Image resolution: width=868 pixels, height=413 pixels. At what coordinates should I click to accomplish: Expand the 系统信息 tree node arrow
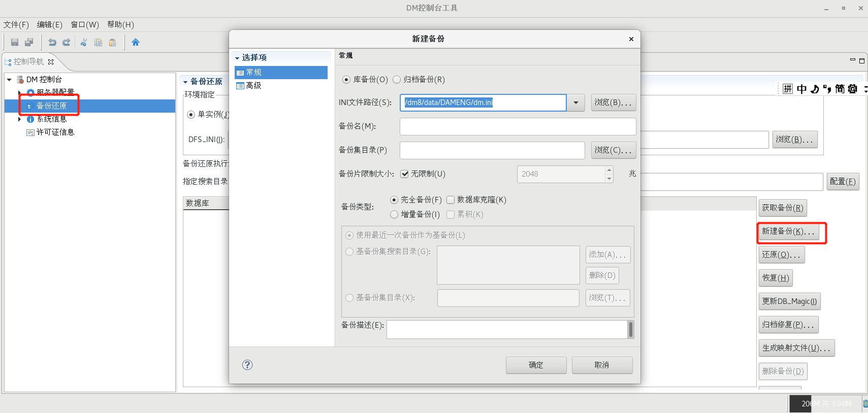[19, 119]
